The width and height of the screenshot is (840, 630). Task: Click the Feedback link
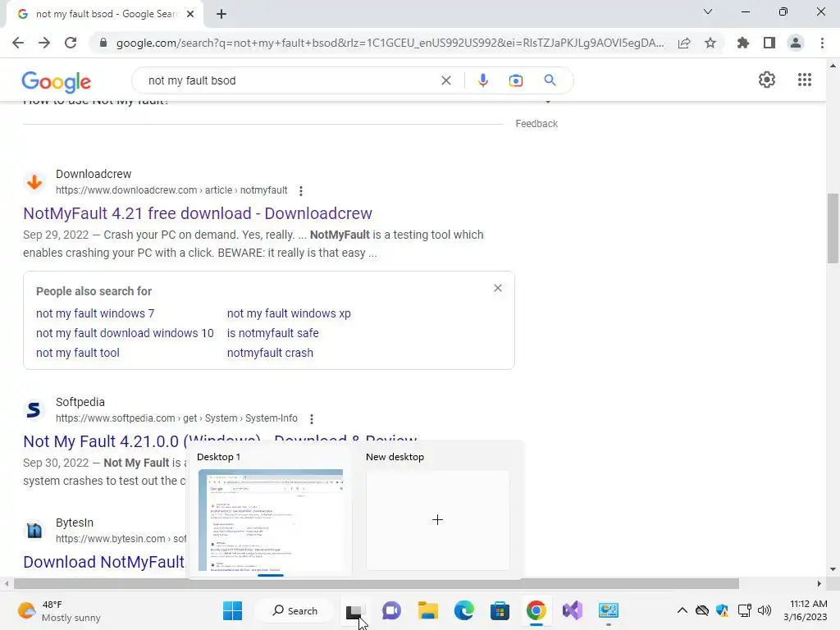point(536,124)
